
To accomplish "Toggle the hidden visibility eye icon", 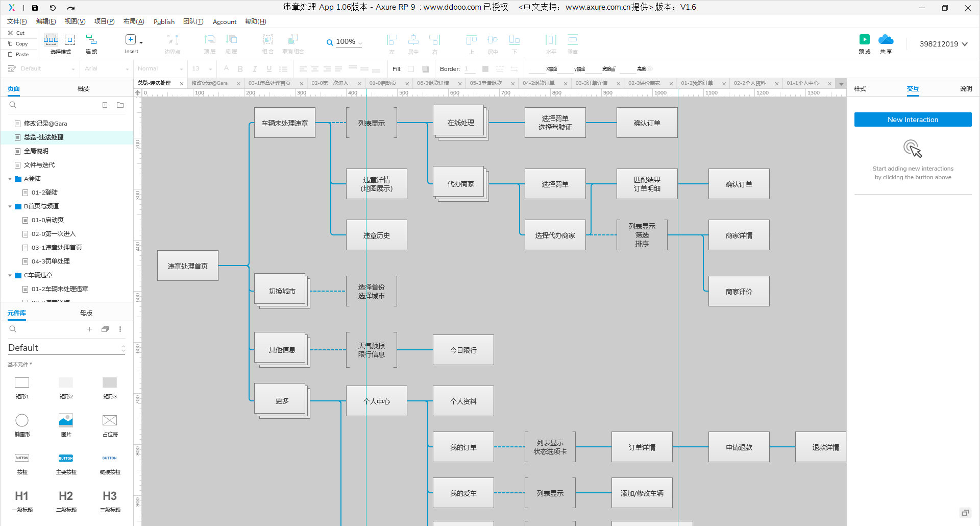I will point(651,69).
